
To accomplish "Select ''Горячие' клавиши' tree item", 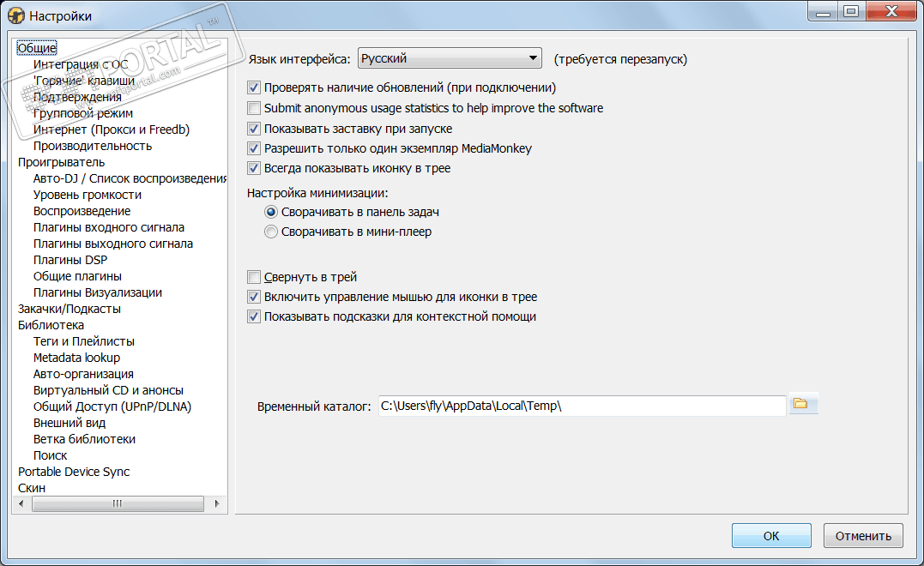I will 84,81.
